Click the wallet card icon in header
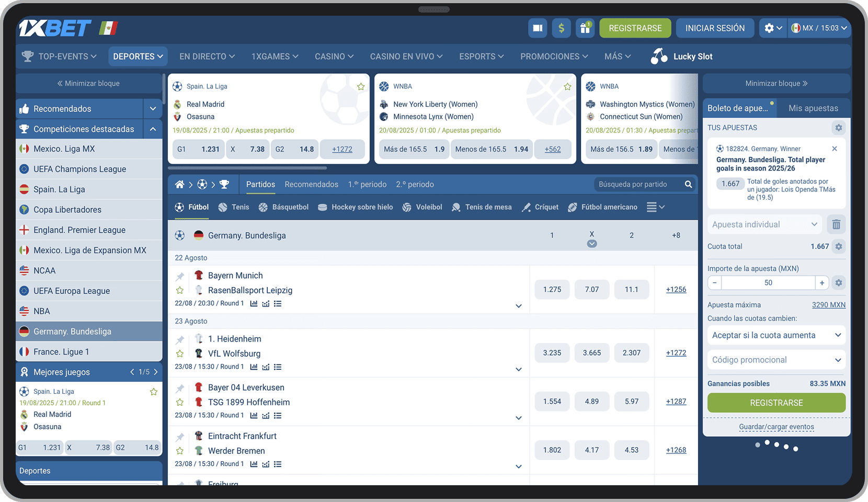This screenshot has width=868, height=502. click(538, 28)
